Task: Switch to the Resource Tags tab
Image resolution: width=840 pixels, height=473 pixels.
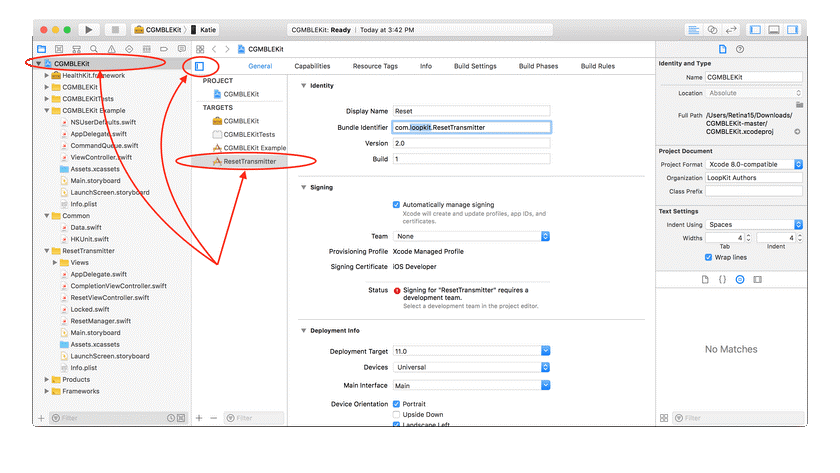Action: click(x=375, y=66)
